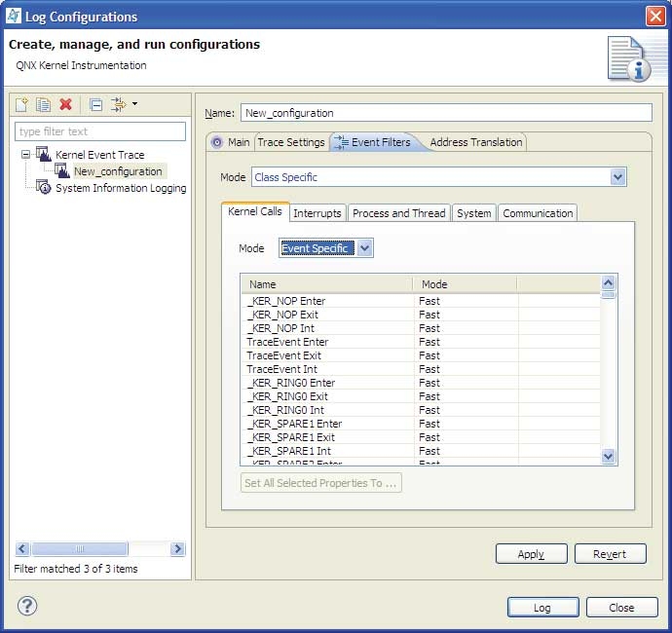Open the Event Specific mode dropdown

click(x=364, y=248)
